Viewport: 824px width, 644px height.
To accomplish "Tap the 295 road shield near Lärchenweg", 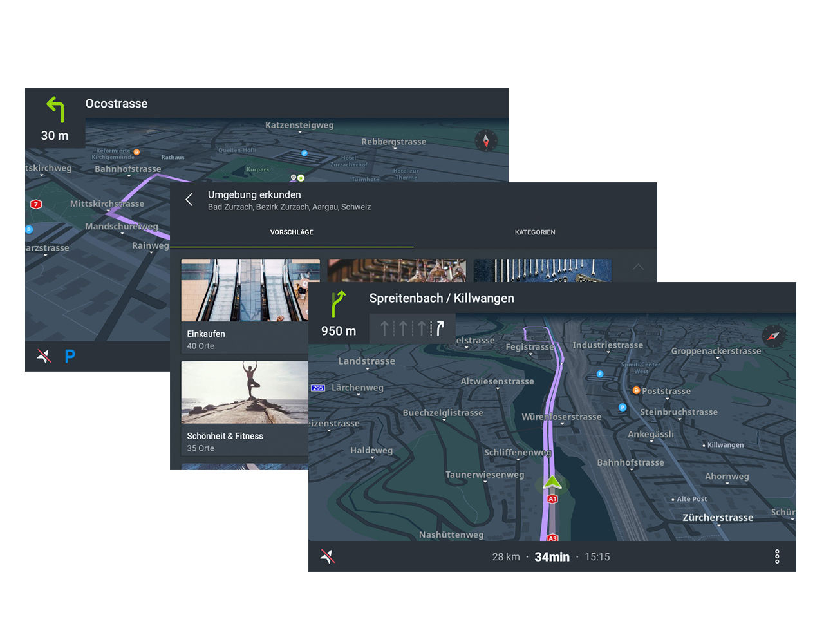I will click(x=318, y=388).
